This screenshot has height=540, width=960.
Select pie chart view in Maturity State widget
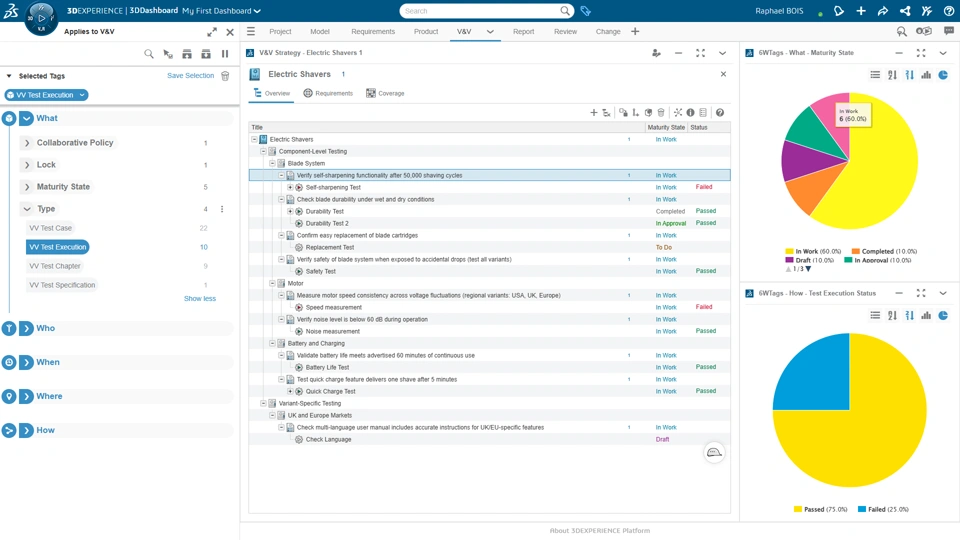coord(943,75)
